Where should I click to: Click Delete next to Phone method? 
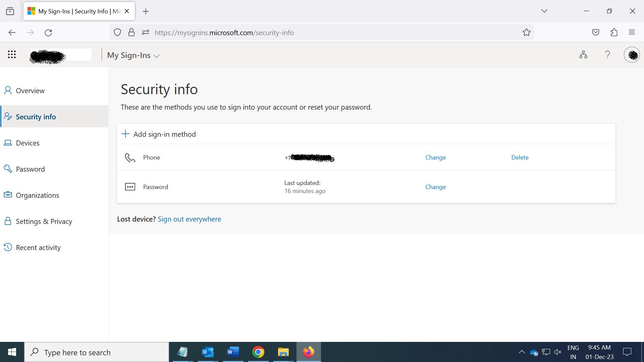(x=520, y=157)
